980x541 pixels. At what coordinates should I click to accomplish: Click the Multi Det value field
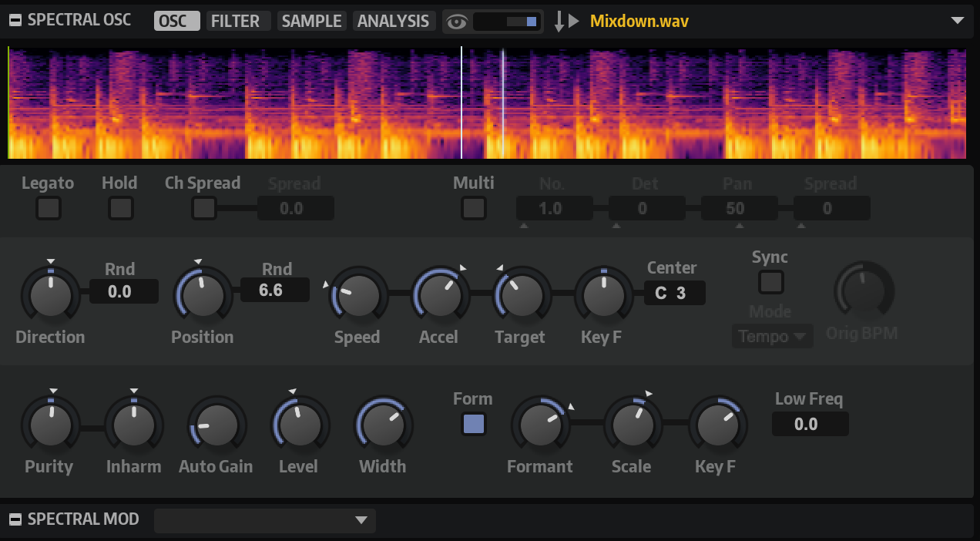point(647,208)
